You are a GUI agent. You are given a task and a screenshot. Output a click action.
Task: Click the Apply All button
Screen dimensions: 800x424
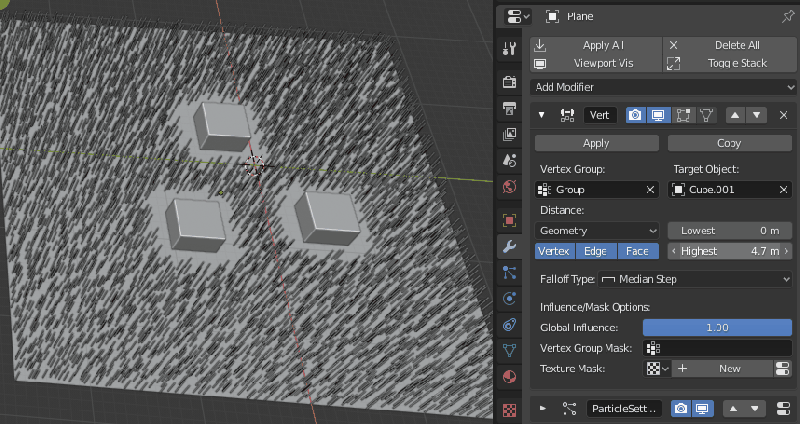[x=596, y=45]
